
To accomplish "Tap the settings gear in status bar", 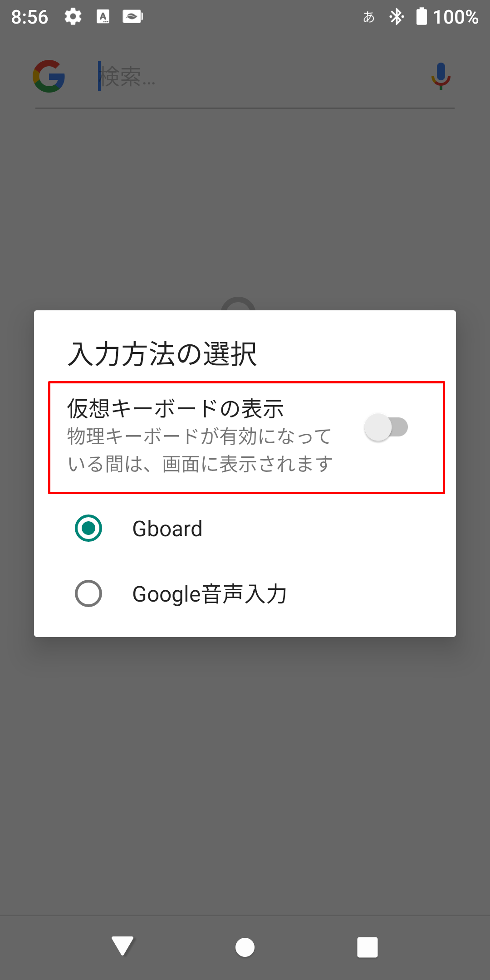I will pyautogui.click(x=73, y=17).
